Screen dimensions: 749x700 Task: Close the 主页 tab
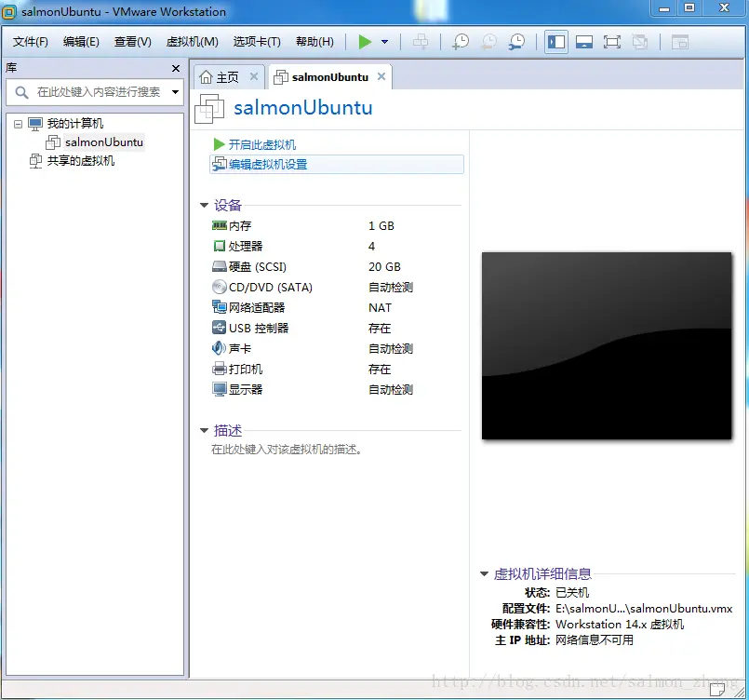point(254,76)
